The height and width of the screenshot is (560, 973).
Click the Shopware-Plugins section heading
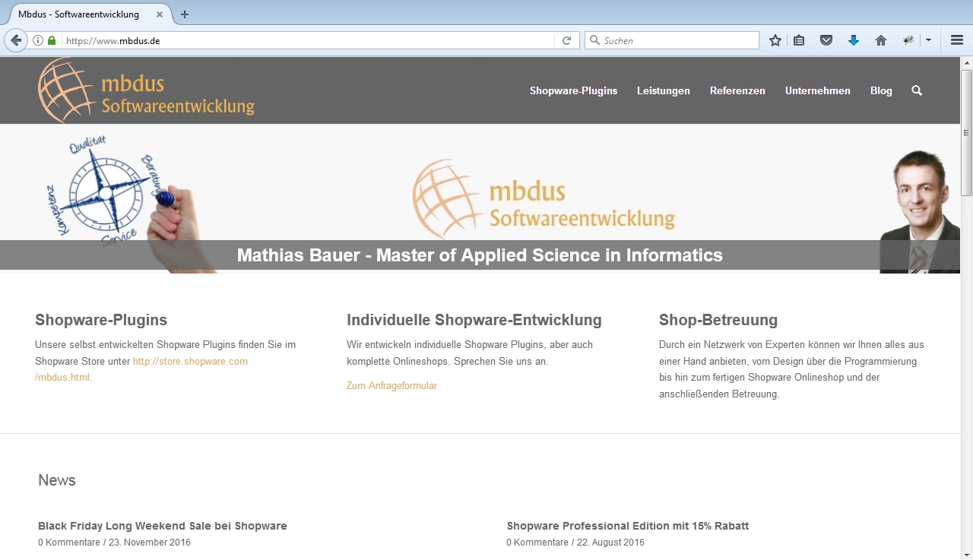point(101,320)
